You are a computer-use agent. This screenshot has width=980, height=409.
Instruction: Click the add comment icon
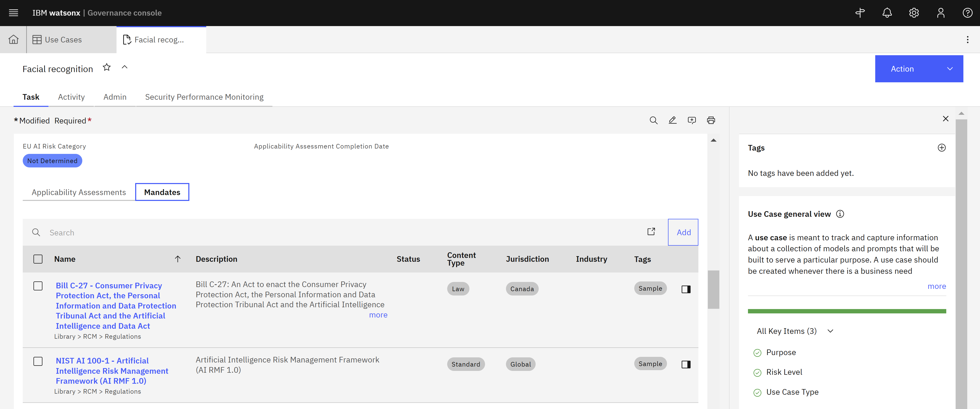pos(692,120)
